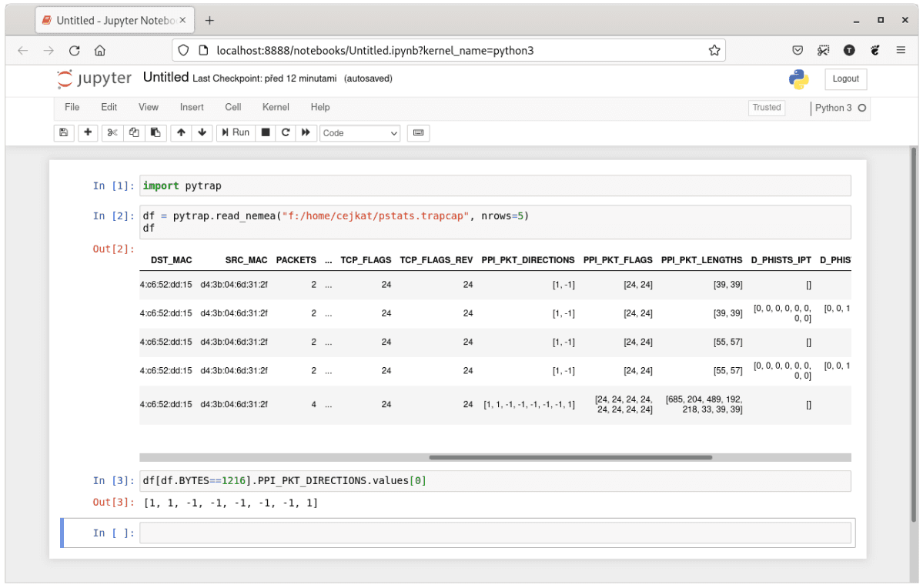Open the Insert menu

(x=192, y=108)
